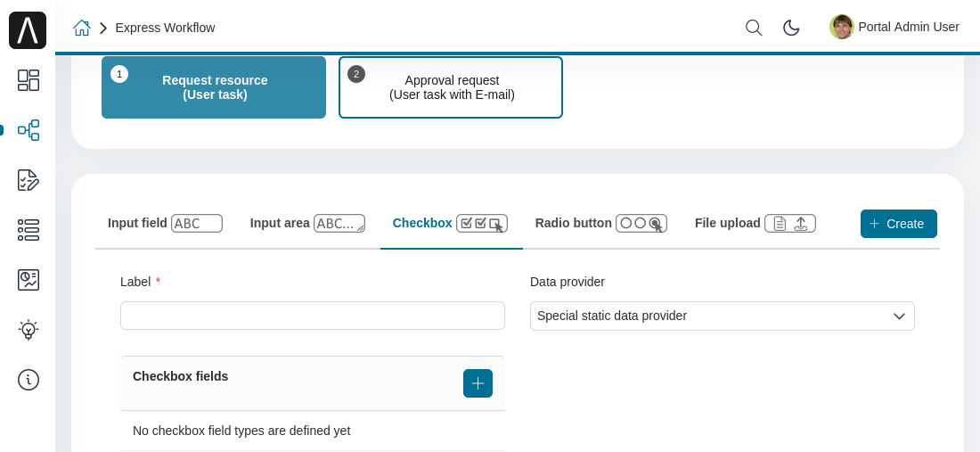Open the Cases list sidebar icon

[29, 230]
